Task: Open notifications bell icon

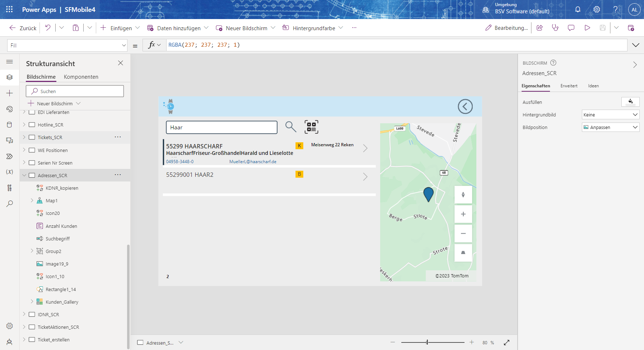Action: 578,10
